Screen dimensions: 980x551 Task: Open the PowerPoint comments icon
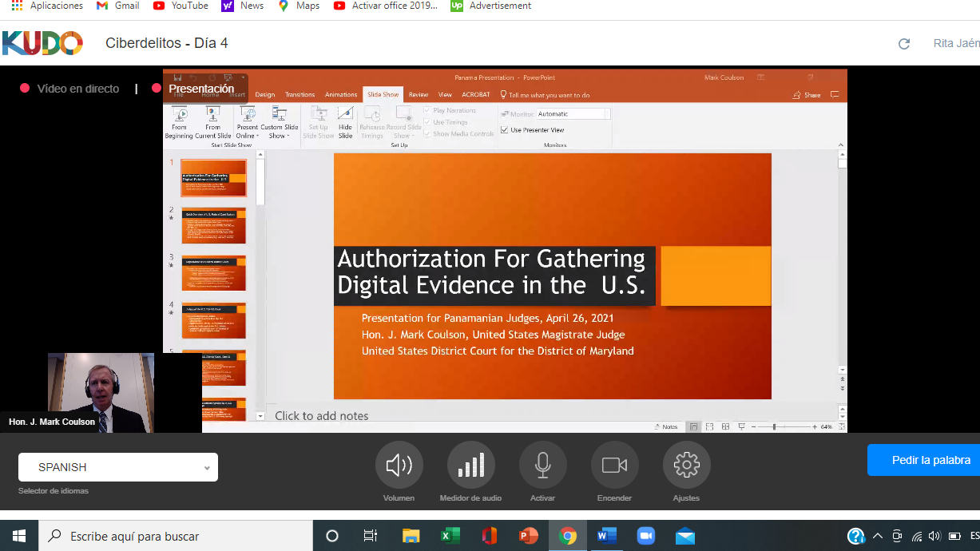point(835,94)
